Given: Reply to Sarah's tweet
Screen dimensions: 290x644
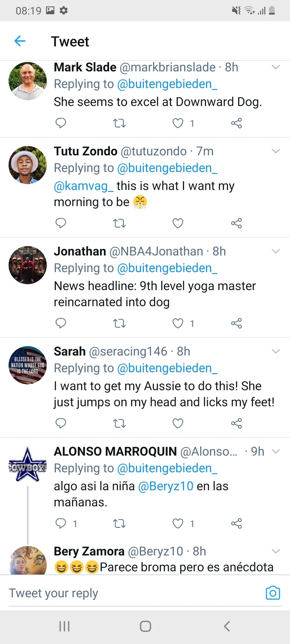Looking at the screenshot, I should tap(61, 423).
